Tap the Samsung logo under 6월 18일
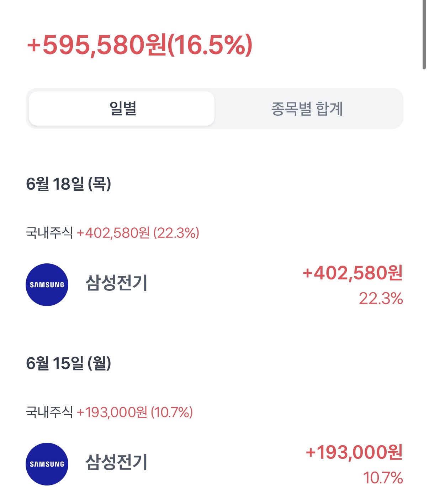Screen dimensions: 429x504 tap(47, 285)
